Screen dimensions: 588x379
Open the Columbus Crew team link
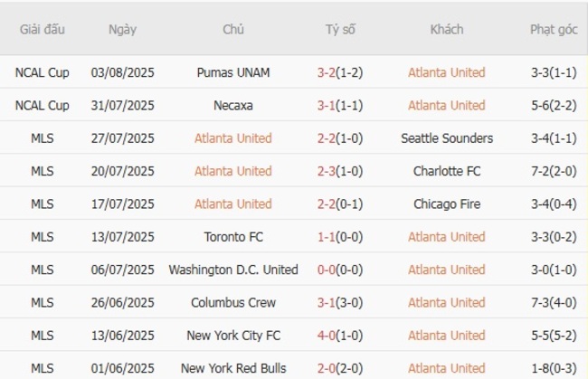tap(232, 303)
